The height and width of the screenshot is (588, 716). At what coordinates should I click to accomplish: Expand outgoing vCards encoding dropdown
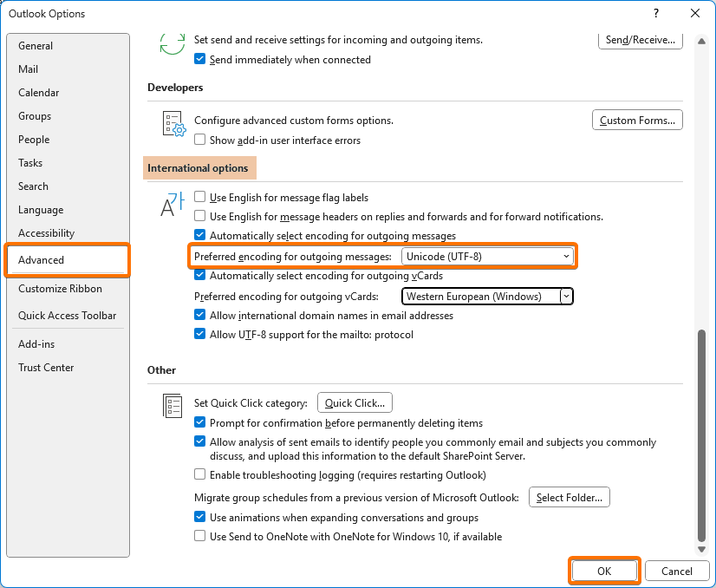[488, 297]
